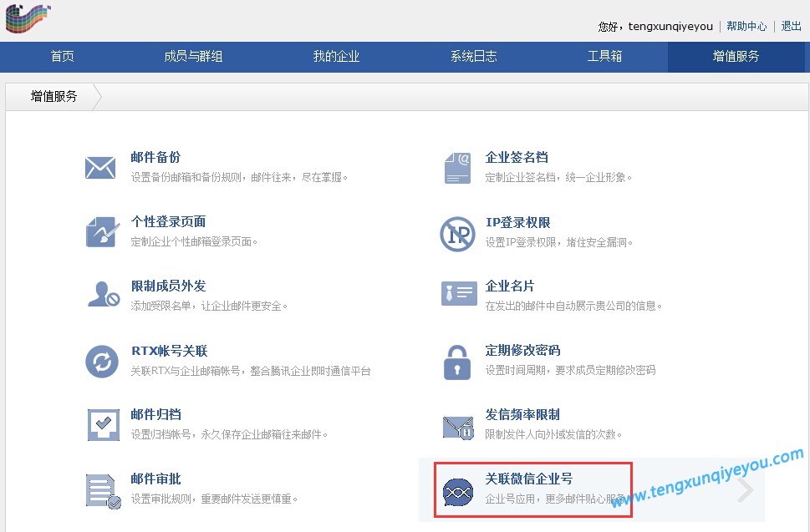Click the 发信频率限制 envelope lock icon

point(458,428)
